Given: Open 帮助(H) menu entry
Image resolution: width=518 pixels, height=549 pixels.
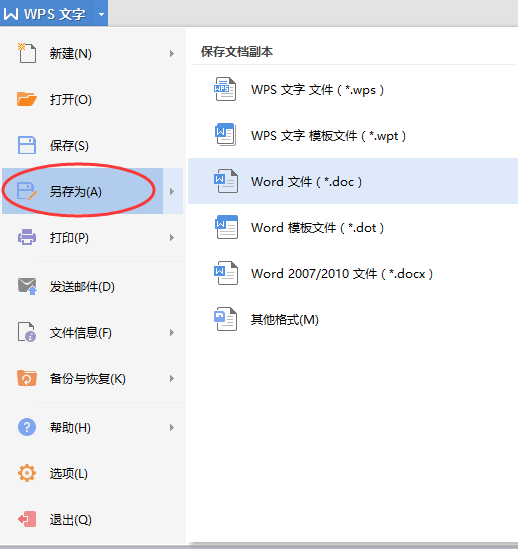Looking at the screenshot, I should click(x=92, y=427).
